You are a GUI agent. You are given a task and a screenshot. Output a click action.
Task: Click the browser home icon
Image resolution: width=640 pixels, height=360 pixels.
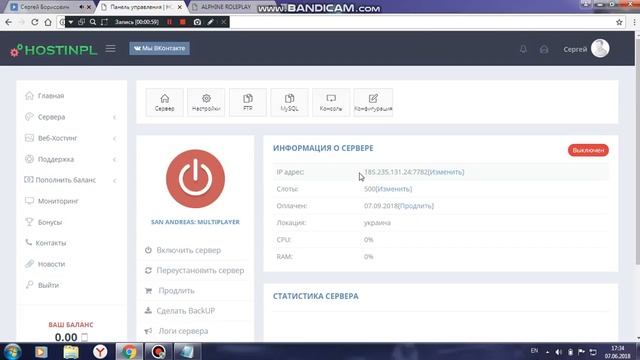pos(48,22)
